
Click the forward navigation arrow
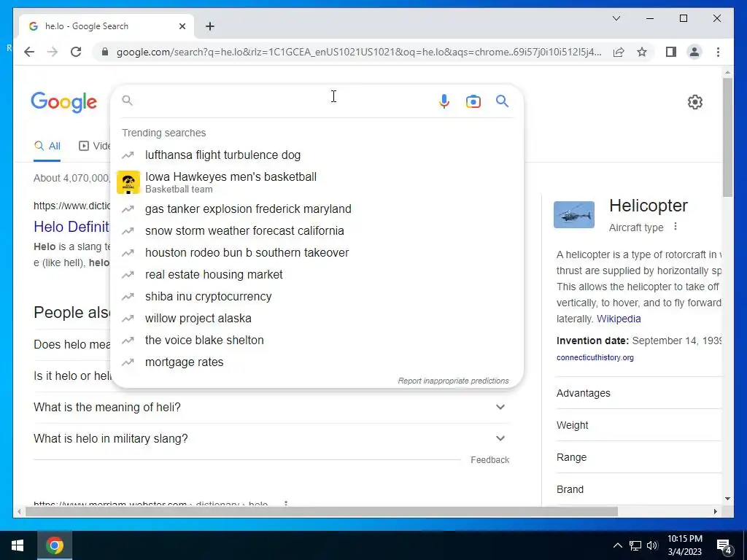pyautogui.click(x=53, y=52)
